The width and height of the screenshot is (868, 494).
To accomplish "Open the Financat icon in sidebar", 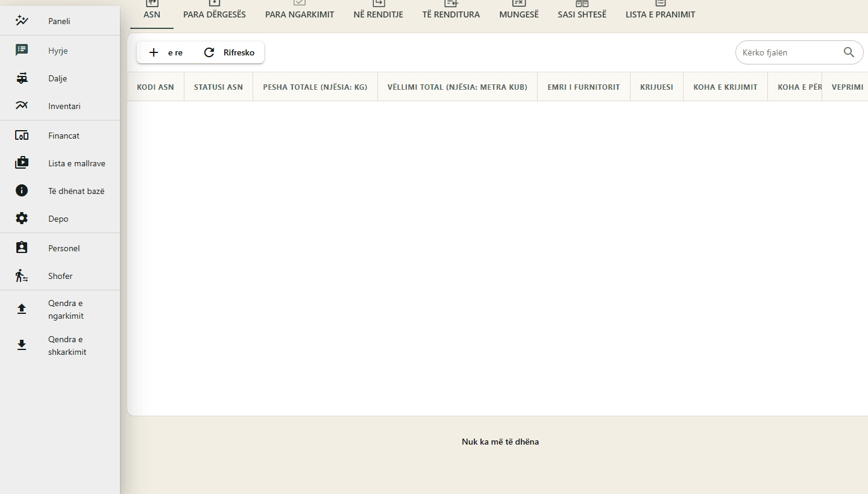I will pos(22,136).
